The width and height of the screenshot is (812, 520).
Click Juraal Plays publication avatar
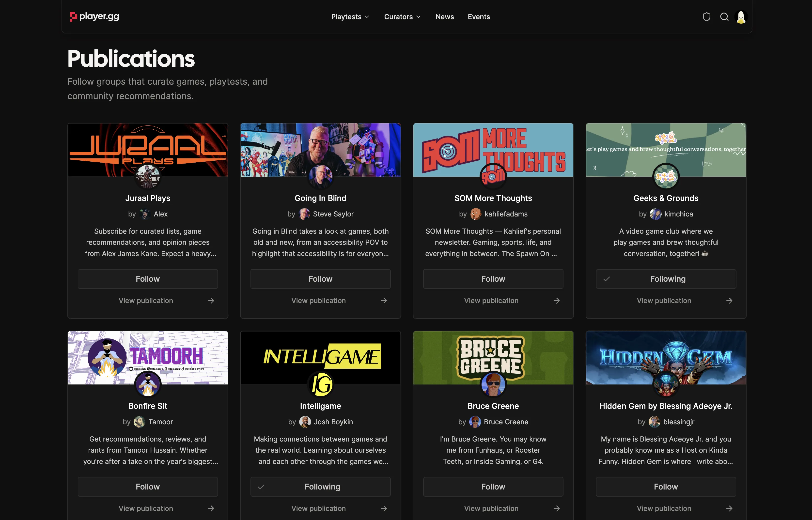point(148,176)
